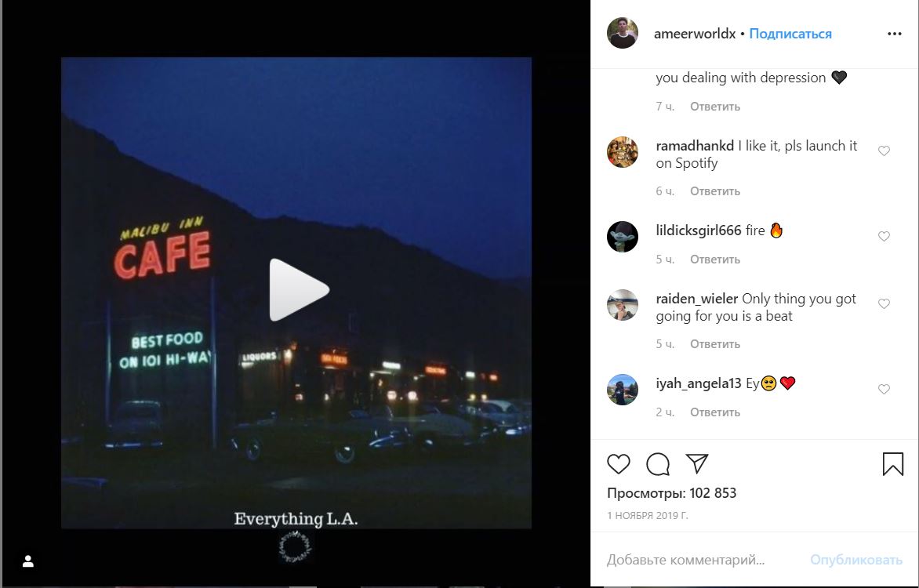Open ameerworldx profile avatar
This screenshot has width=919, height=588.
click(x=622, y=33)
